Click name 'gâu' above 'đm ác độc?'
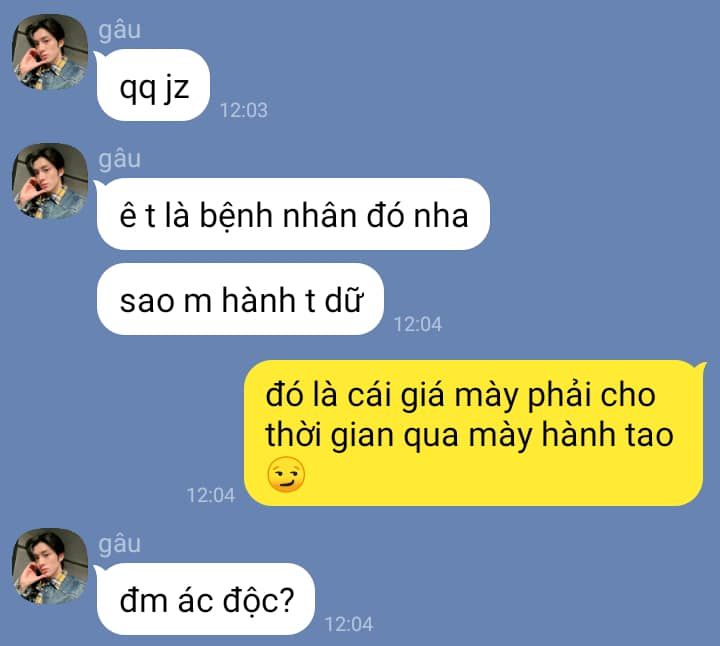The width and height of the screenshot is (720, 646). pyautogui.click(x=119, y=545)
